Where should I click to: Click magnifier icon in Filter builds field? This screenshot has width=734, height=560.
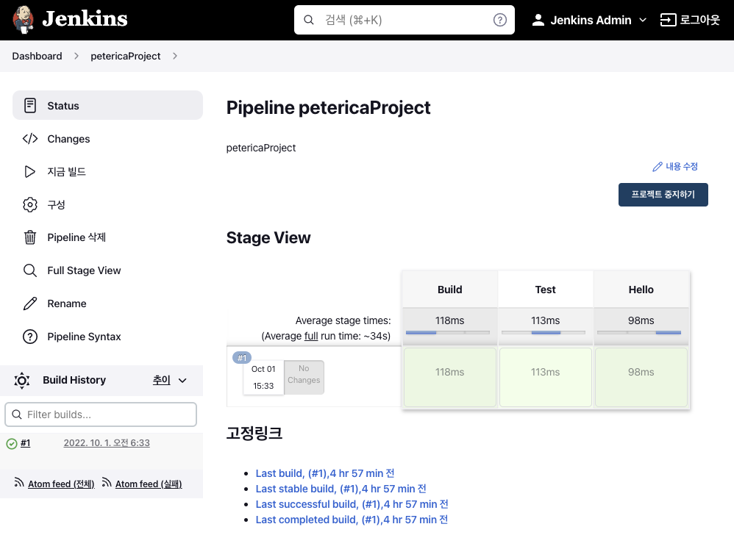click(x=17, y=414)
